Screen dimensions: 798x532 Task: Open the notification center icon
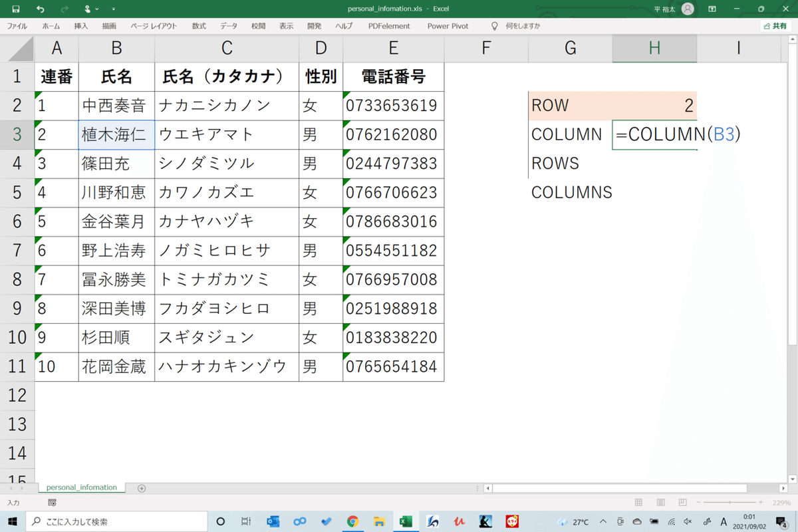pyautogui.click(x=781, y=521)
